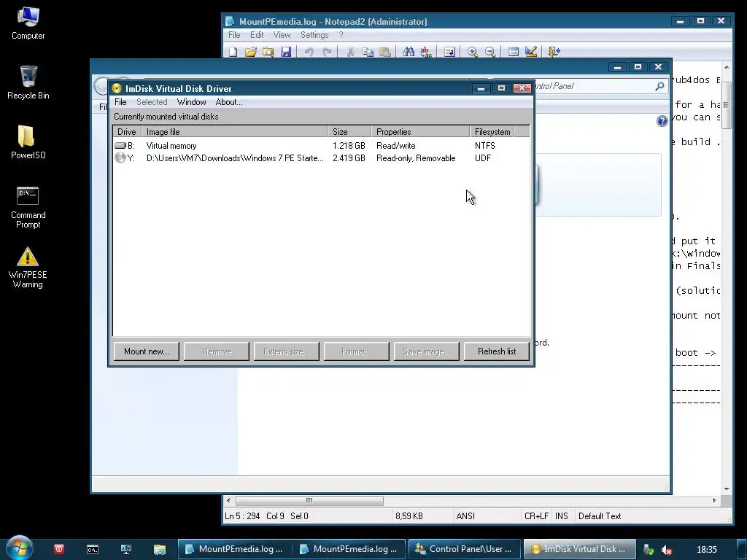Click Open file icon in Notepad2 toolbar
This screenshot has height=560, width=747.
[x=251, y=52]
